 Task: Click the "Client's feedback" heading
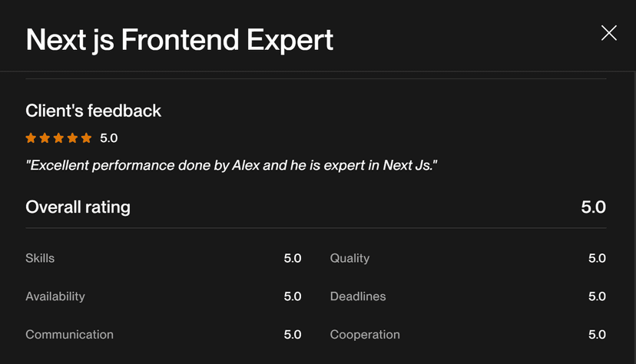(x=93, y=111)
